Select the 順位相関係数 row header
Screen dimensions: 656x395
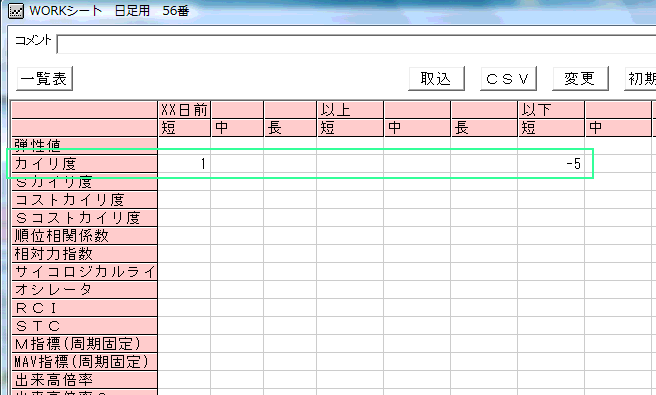coord(85,236)
